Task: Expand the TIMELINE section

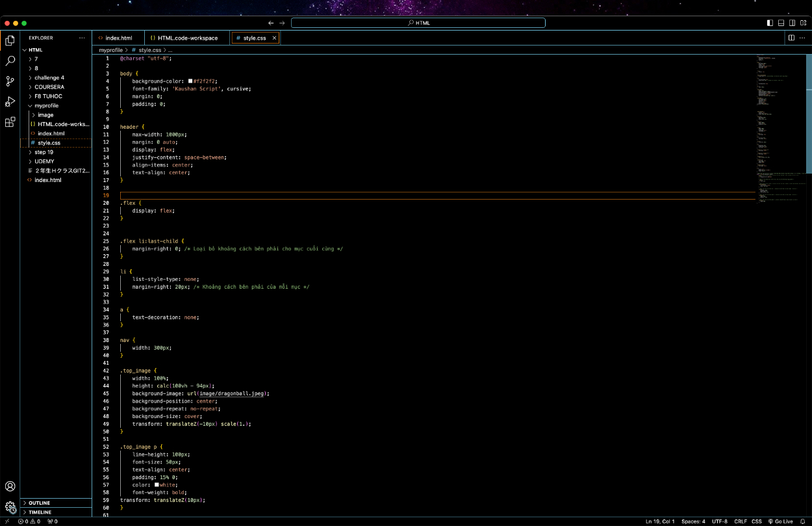Action: pyautogui.click(x=40, y=512)
